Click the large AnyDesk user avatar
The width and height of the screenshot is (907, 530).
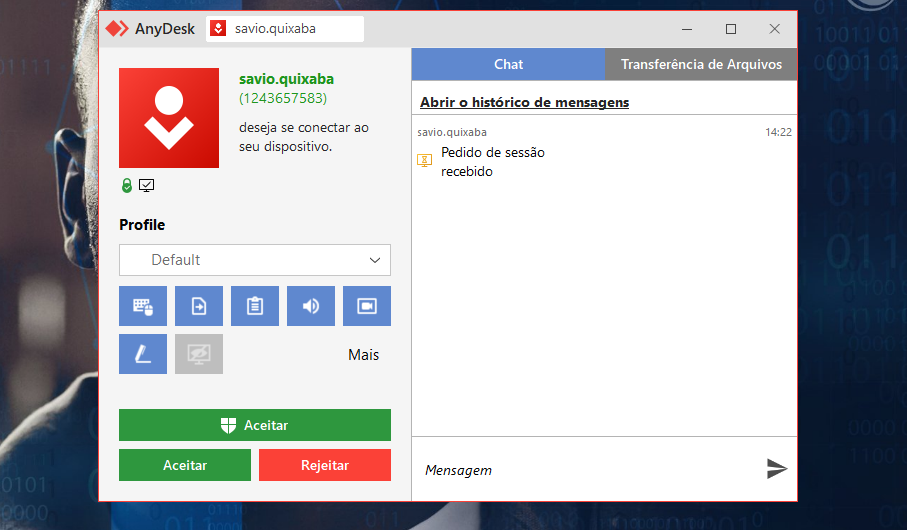(168, 118)
